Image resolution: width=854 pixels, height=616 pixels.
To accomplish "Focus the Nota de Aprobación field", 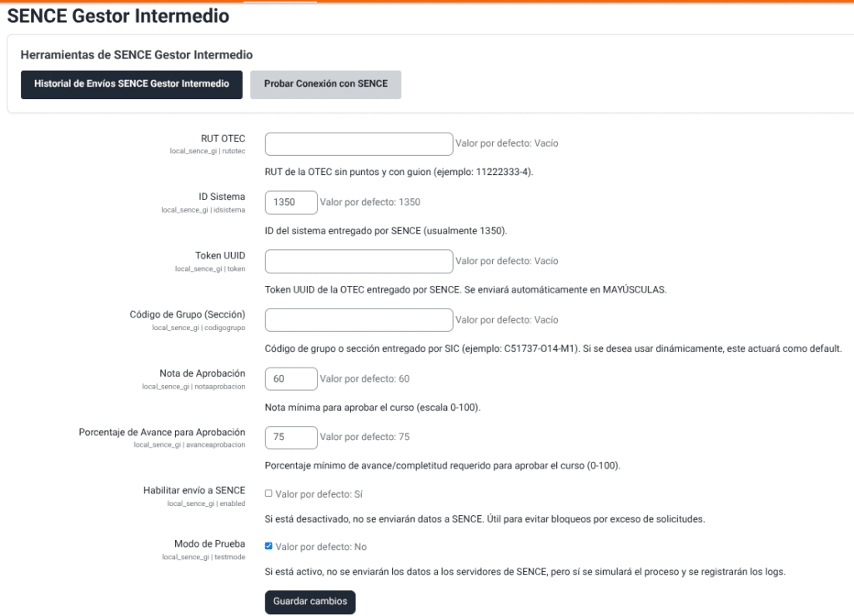I will tap(291, 378).
